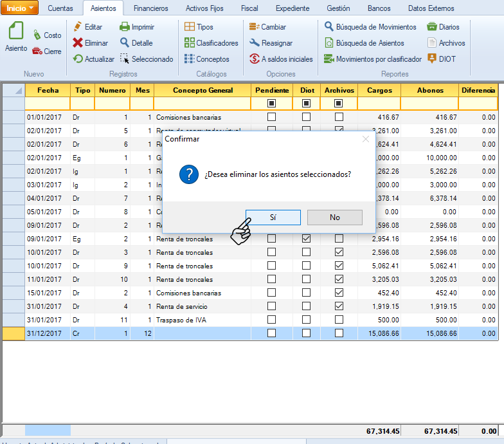Click the Detalle magnifier icon
The height and width of the screenshot is (444, 504).
coord(125,43)
